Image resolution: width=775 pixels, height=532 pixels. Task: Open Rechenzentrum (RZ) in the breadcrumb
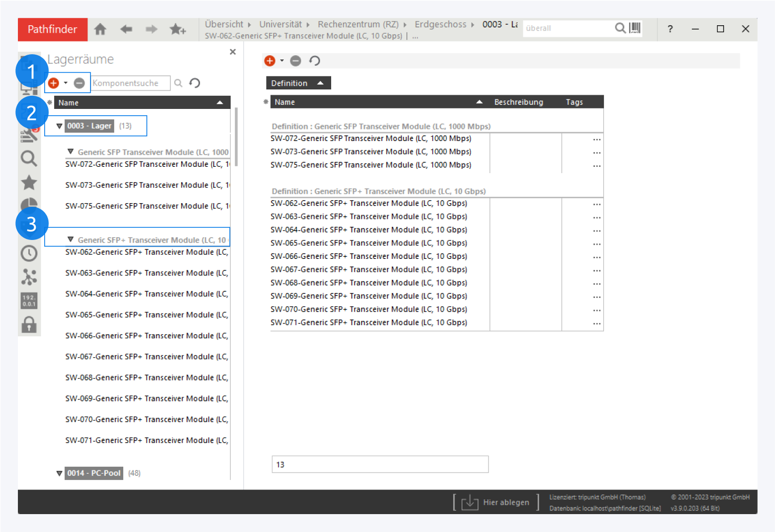(358, 24)
